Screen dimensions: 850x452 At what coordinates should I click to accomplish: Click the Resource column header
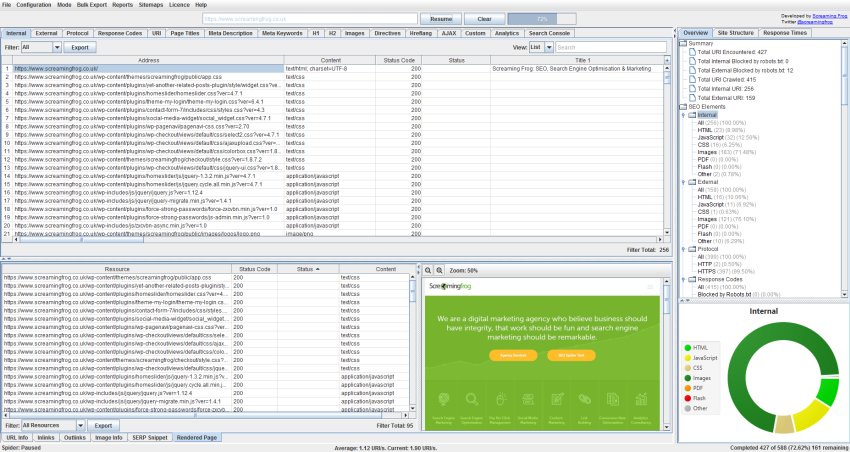[117, 269]
